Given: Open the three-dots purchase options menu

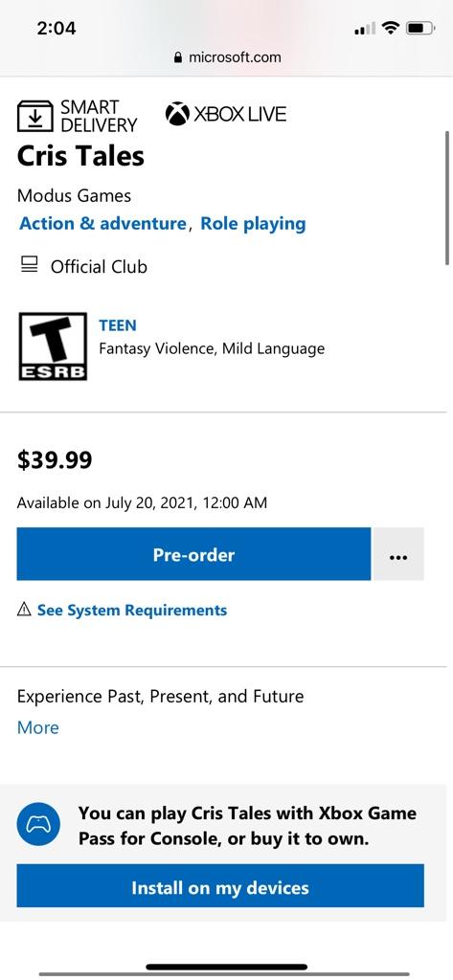Looking at the screenshot, I should (398, 554).
